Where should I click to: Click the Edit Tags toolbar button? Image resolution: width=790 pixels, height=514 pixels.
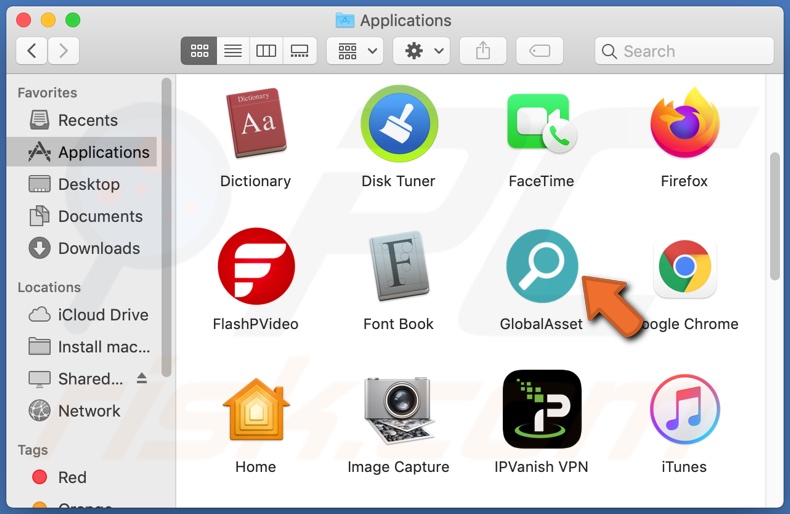click(x=540, y=51)
